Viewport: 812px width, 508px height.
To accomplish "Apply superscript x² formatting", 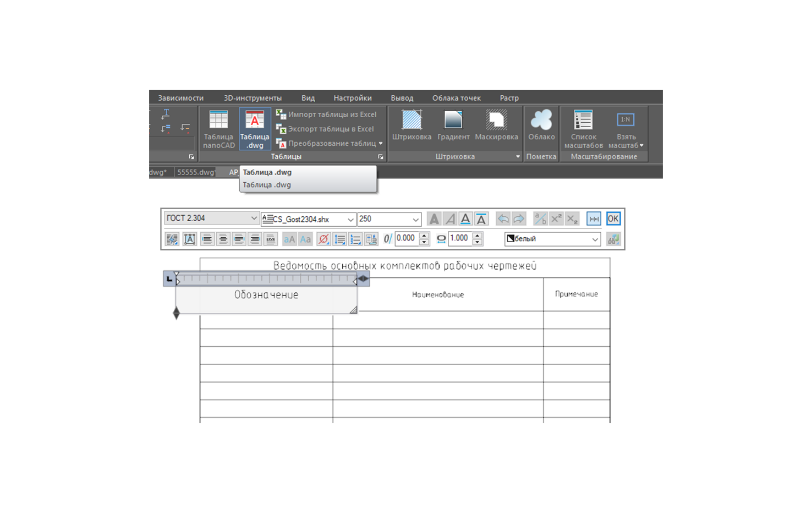I will pos(556,219).
